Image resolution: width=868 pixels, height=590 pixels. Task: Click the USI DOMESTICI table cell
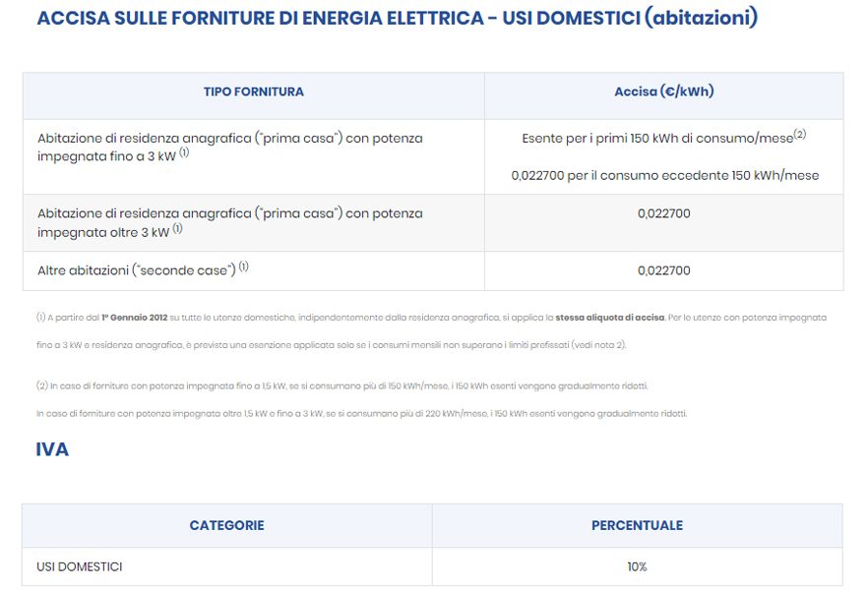[x=80, y=567]
